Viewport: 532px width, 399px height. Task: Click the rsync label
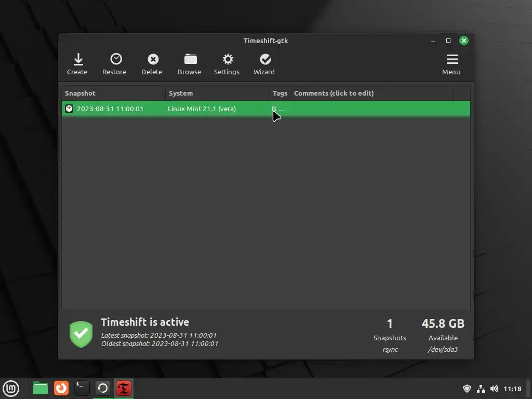390,350
